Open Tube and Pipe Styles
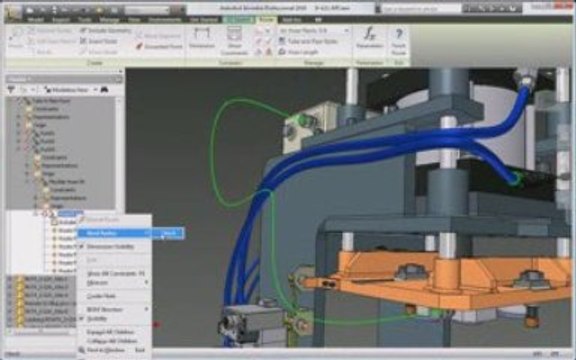The image size is (576, 360). (308, 41)
